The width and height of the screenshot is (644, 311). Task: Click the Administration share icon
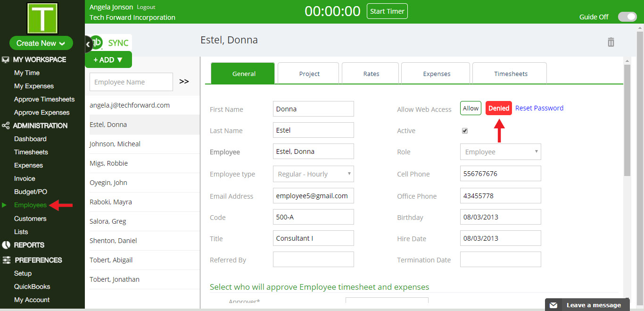(6, 126)
